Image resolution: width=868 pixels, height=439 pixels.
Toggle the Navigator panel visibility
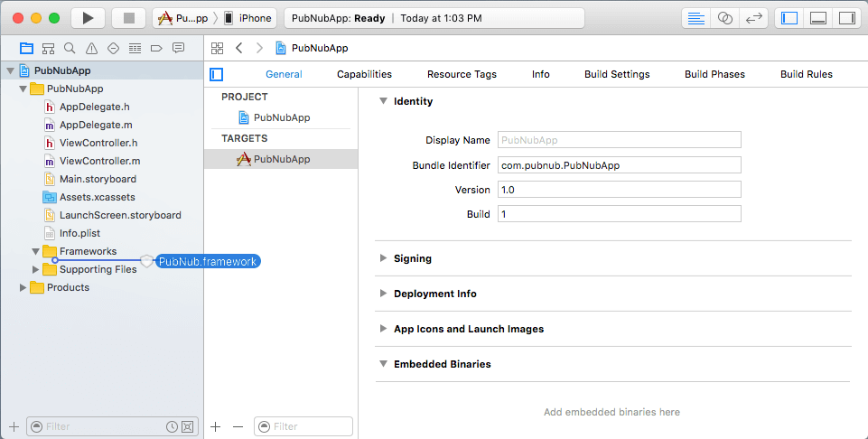pos(789,18)
